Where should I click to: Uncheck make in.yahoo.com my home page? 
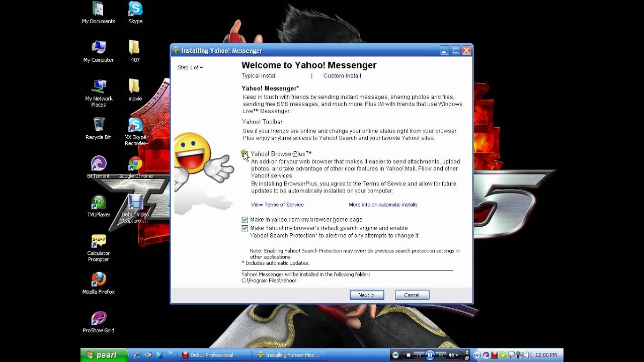pyautogui.click(x=245, y=220)
